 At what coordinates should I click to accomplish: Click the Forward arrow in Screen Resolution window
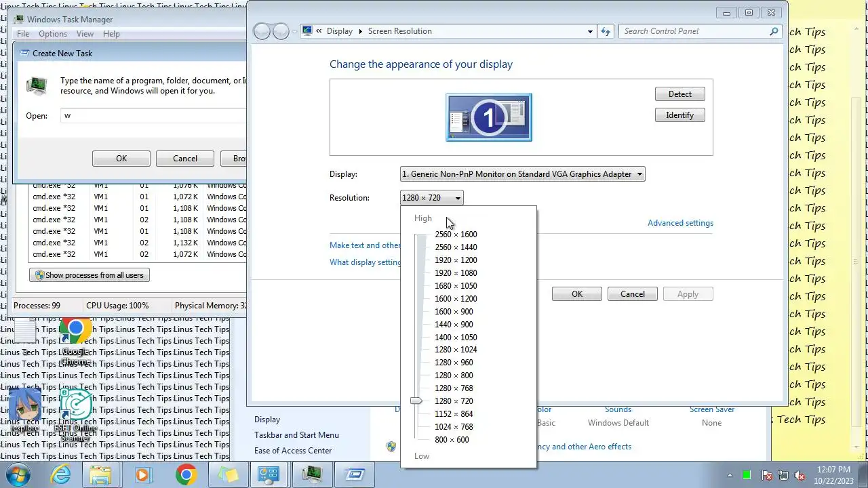coord(281,31)
